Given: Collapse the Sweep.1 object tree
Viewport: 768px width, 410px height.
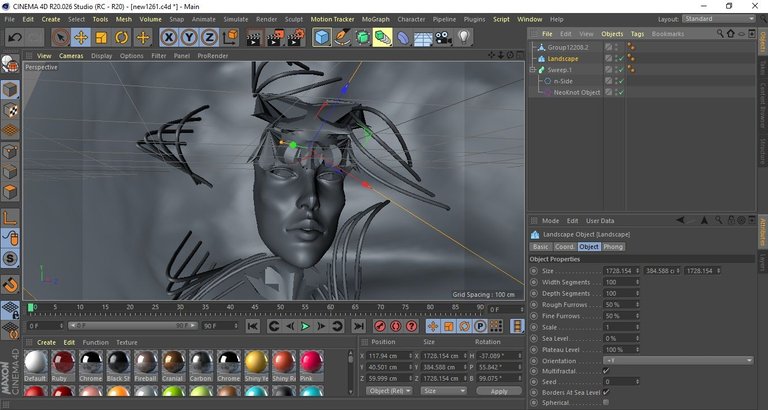Looking at the screenshot, I should [532, 70].
